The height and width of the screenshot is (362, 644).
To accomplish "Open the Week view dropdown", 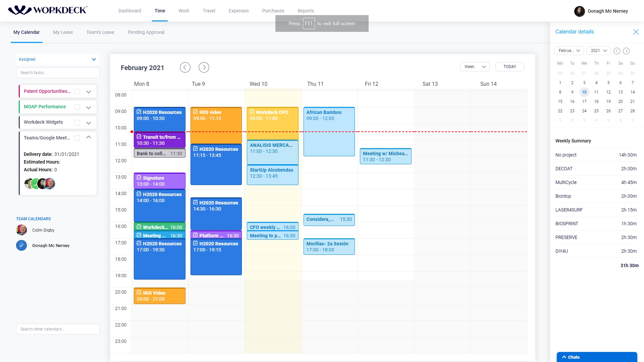I will (x=475, y=67).
